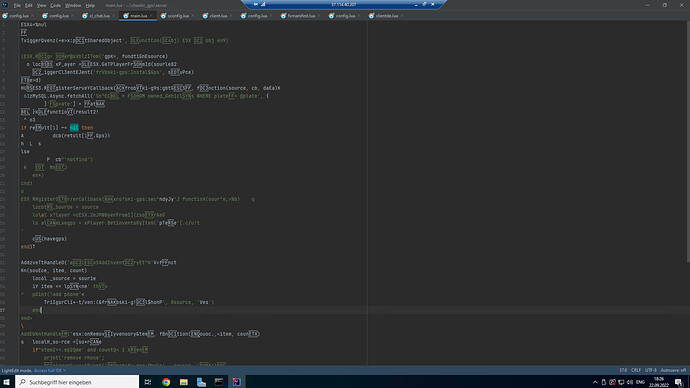Pin the remote desktop connection bar
Screen dimensions: 690x388
point(256,4)
